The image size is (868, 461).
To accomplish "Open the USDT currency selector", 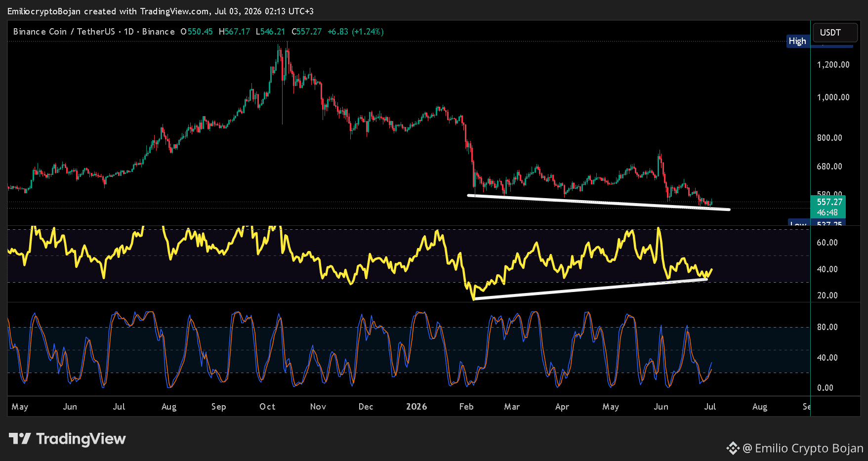I will [835, 33].
